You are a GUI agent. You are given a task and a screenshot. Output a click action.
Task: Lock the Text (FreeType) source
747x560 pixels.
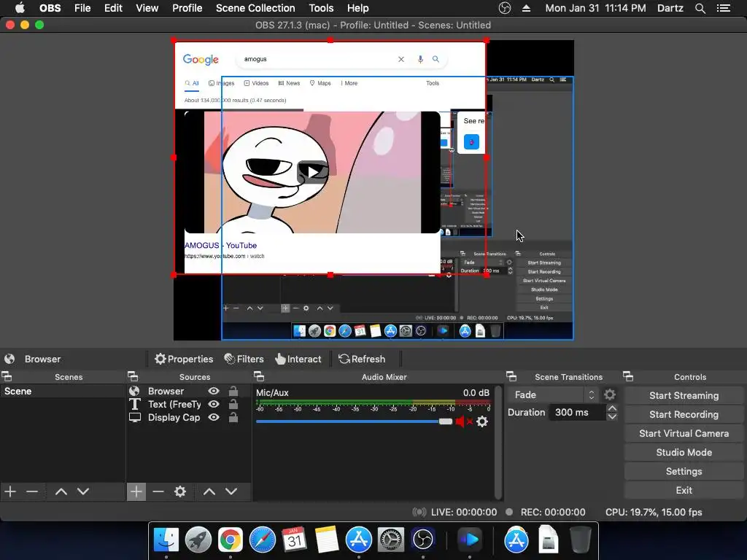tap(233, 404)
